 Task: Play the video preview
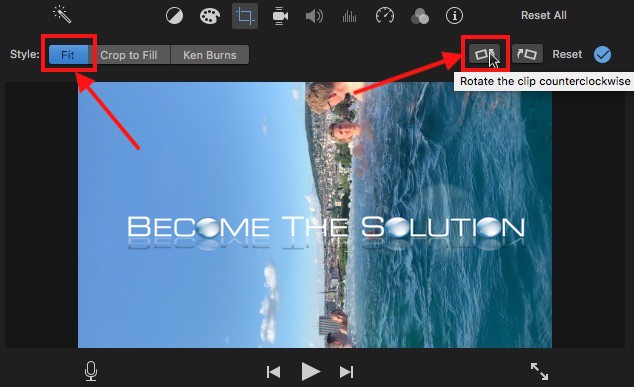pos(311,372)
